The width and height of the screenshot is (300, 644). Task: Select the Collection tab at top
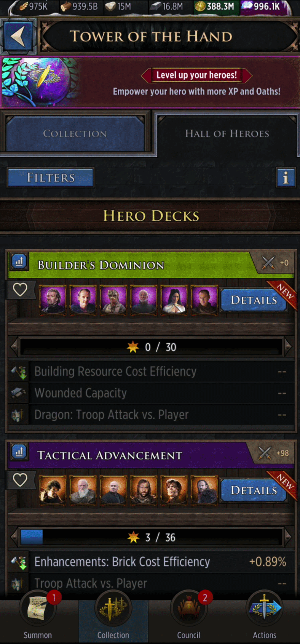coord(75,134)
